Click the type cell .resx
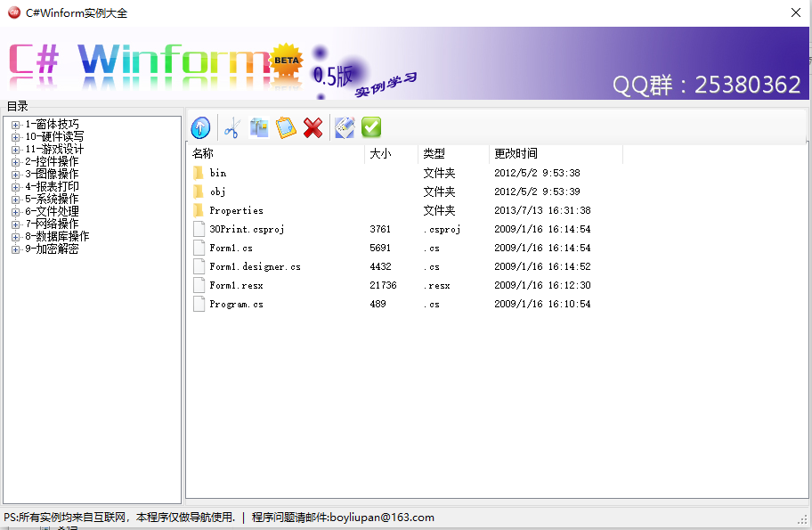Screen dimensions: 812x530 (436, 285)
